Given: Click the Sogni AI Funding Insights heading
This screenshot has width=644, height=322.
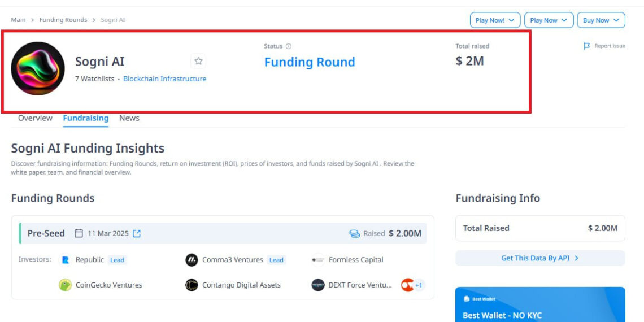Looking at the screenshot, I should (x=88, y=148).
